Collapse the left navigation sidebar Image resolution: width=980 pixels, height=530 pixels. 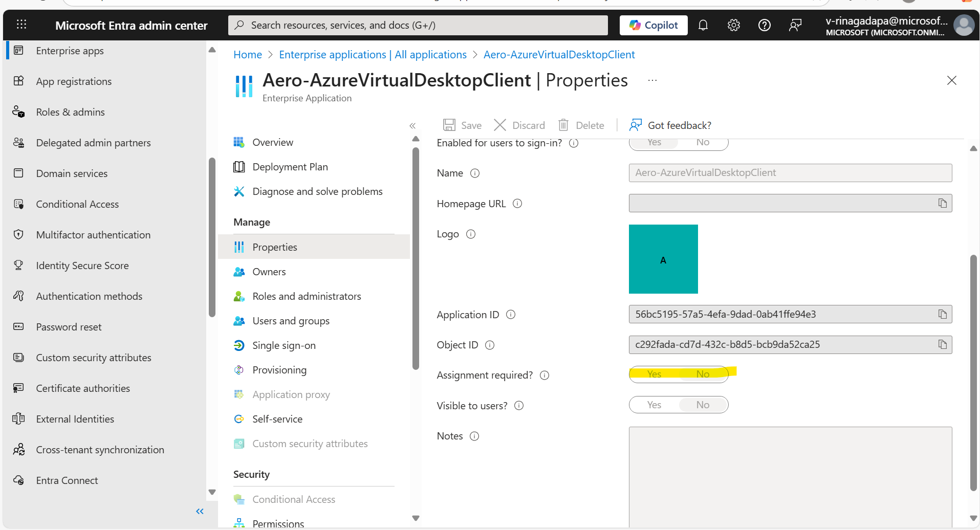pyautogui.click(x=199, y=511)
